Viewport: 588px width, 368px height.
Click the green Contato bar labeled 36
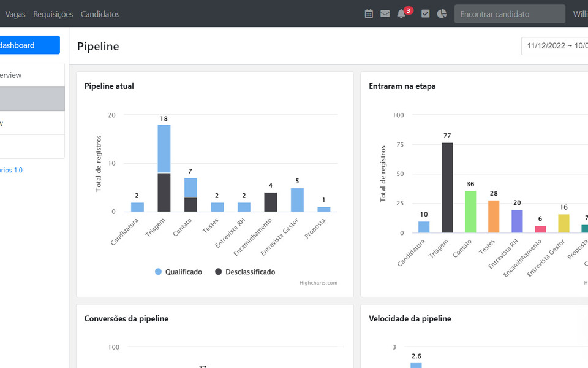pos(470,212)
